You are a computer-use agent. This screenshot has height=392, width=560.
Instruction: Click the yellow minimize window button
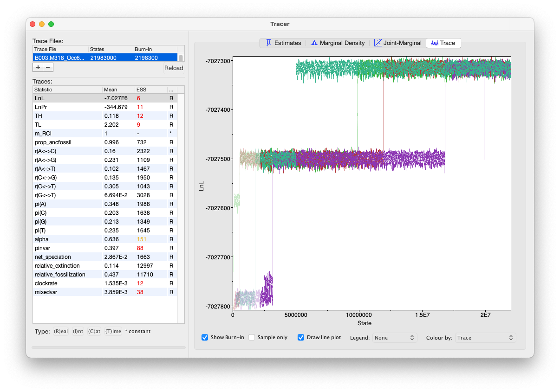tap(42, 24)
